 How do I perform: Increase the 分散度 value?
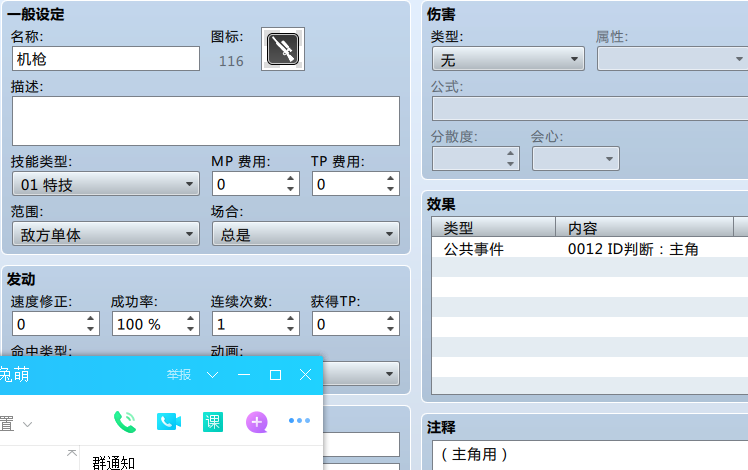[510, 153]
